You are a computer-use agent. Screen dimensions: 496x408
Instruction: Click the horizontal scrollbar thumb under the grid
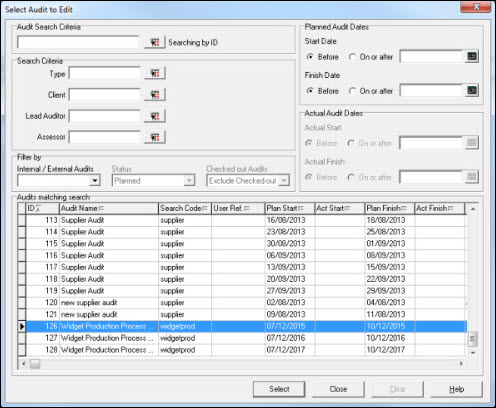[x=35, y=363]
